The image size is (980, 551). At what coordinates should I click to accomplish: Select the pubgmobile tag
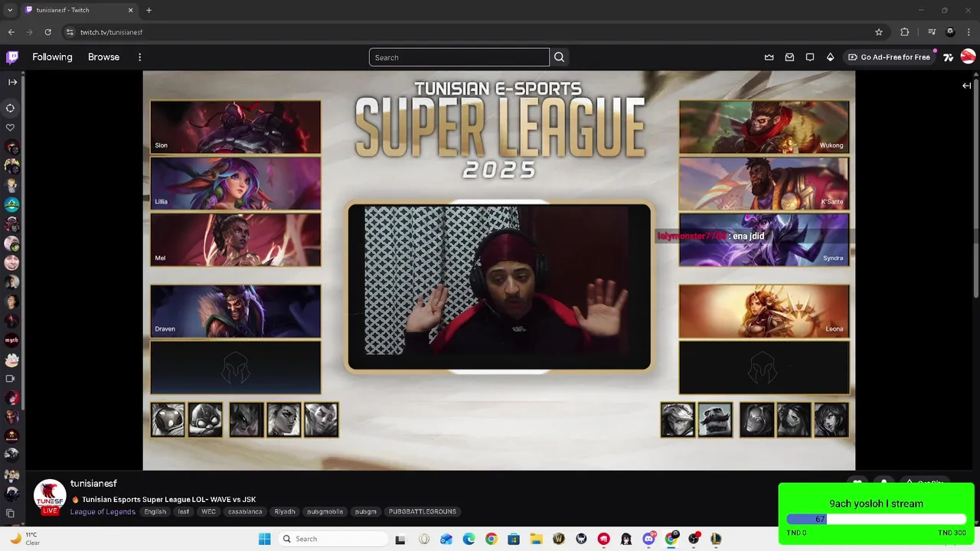pyautogui.click(x=325, y=512)
